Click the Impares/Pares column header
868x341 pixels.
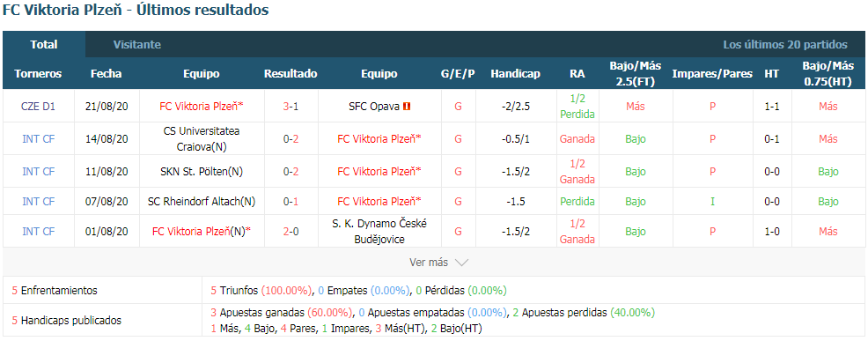coord(712,74)
